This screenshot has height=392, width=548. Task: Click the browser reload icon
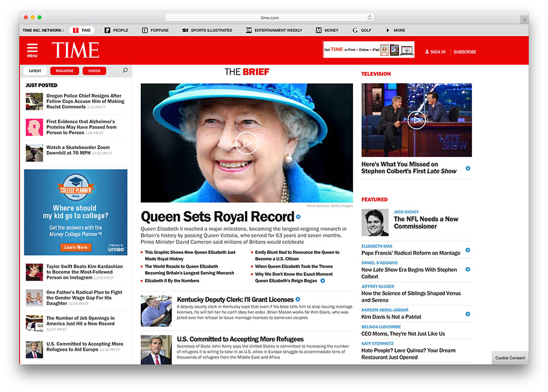[x=369, y=18]
